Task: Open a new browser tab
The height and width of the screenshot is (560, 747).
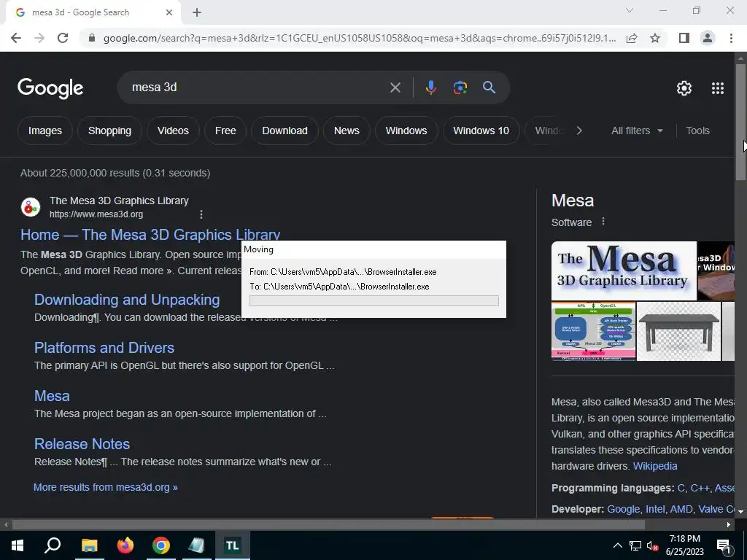Action: [x=197, y=12]
